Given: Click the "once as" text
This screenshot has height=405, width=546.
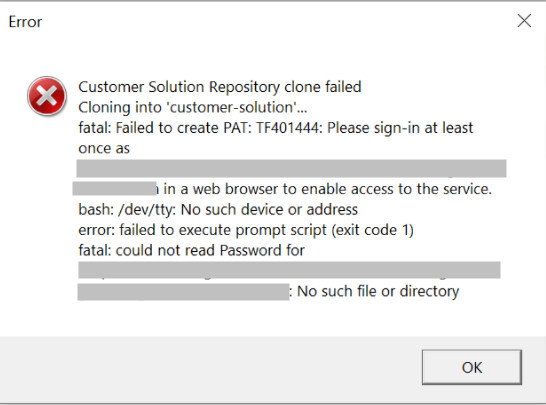Looking at the screenshot, I should (104, 149).
